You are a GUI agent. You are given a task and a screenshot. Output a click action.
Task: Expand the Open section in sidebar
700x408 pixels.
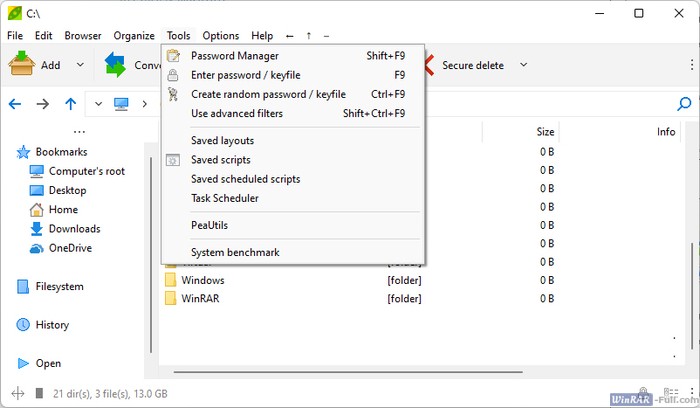pyautogui.click(x=23, y=363)
